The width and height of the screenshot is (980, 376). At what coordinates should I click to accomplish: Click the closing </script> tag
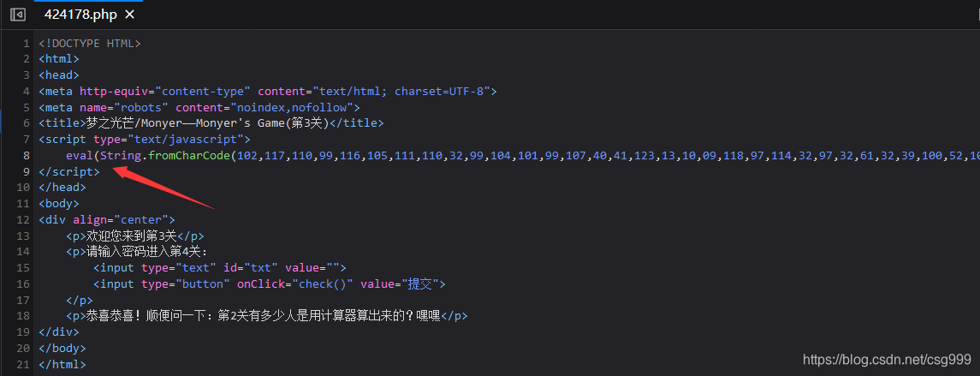(69, 171)
